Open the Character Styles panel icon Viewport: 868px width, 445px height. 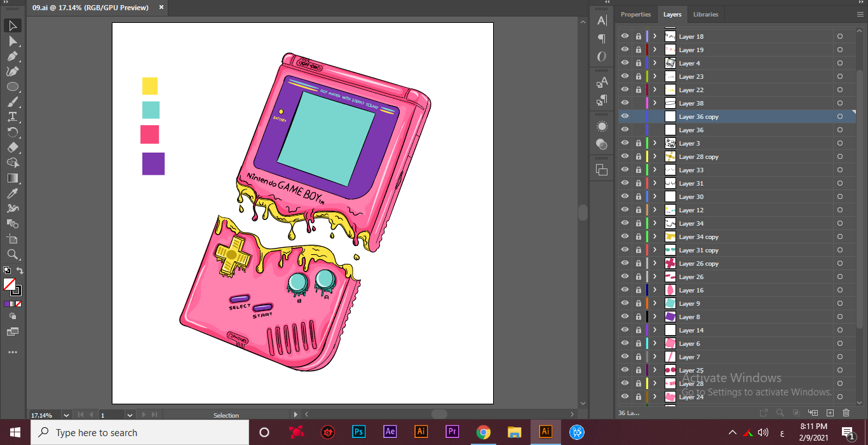pyautogui.click(x=602, y=82)
